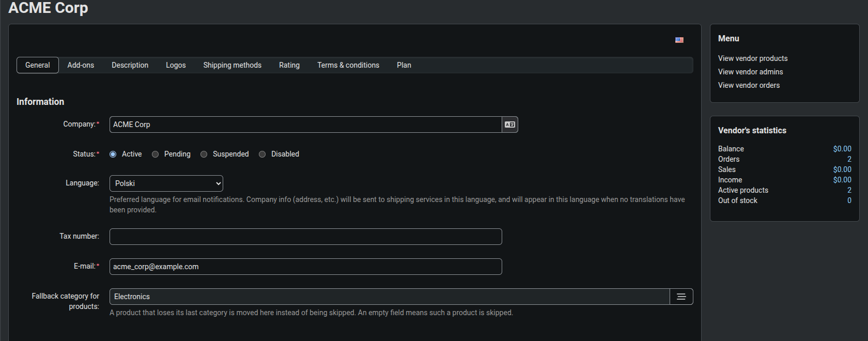Open View vendor orders link
The width and height of the screenshot is (868, 341).
(x=749, y=85)
